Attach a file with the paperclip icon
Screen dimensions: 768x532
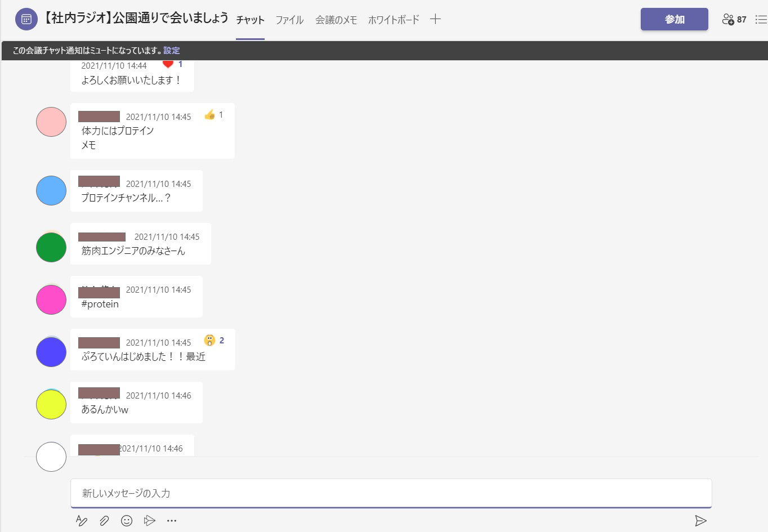[x=104, y=521]
